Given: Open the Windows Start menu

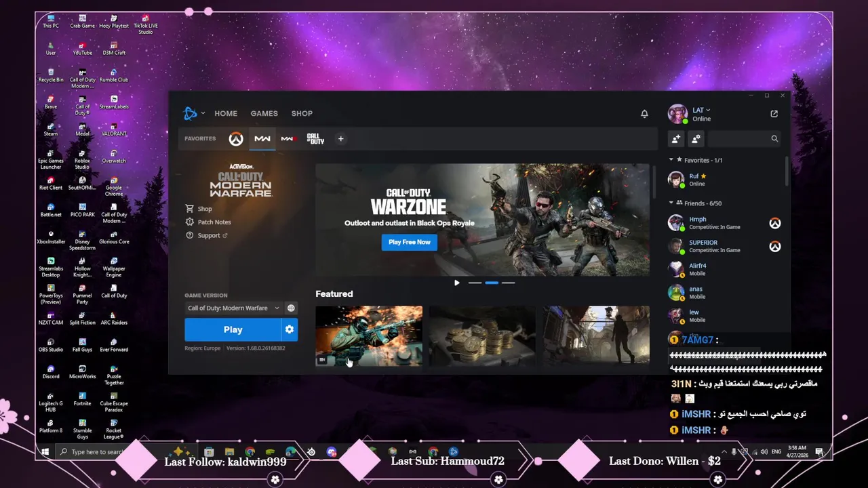Looking at the screenshot, I should click(x=45, y=451).
